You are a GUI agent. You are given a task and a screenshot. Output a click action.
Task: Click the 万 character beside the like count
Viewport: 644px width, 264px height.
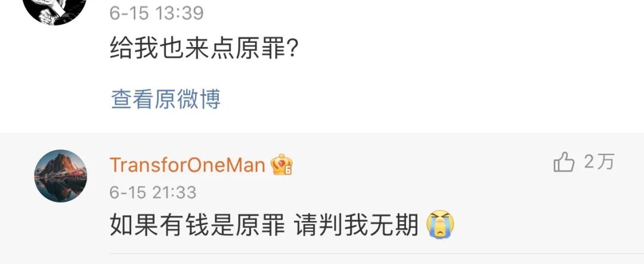coord(606,161)
